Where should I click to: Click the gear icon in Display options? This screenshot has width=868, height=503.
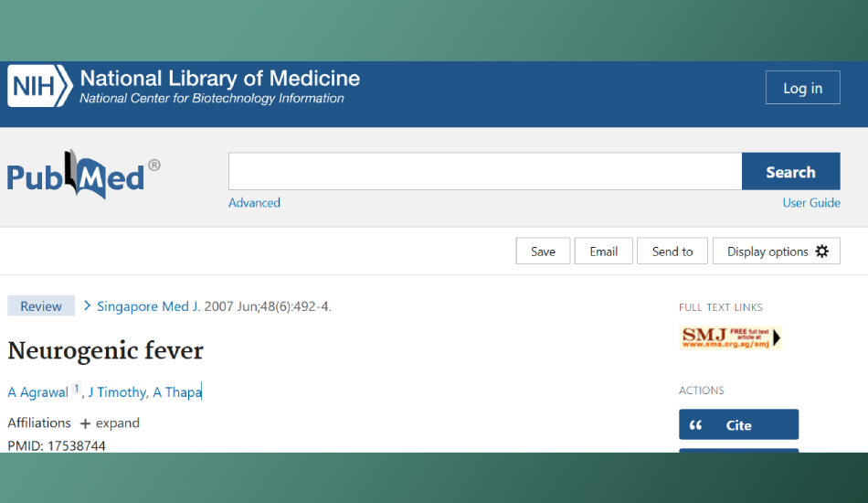[822, 251]
